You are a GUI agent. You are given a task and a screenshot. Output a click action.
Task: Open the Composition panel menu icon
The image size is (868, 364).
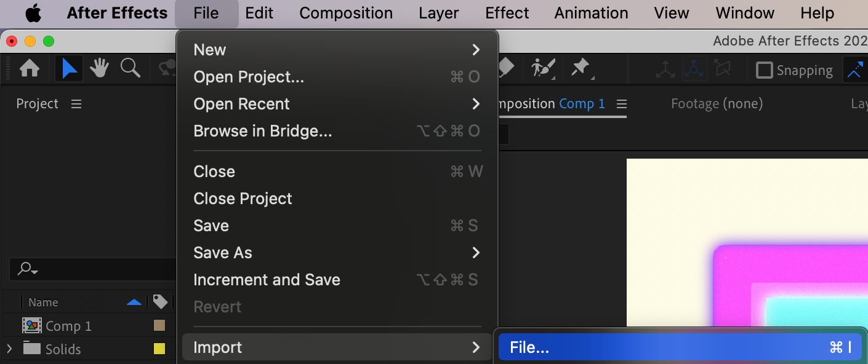point(622,104)
